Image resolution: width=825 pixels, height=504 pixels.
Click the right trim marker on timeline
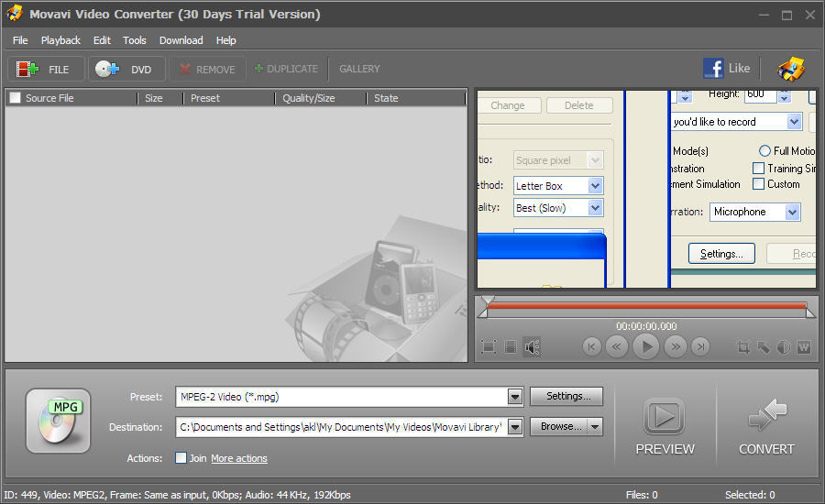click(811, 312)
